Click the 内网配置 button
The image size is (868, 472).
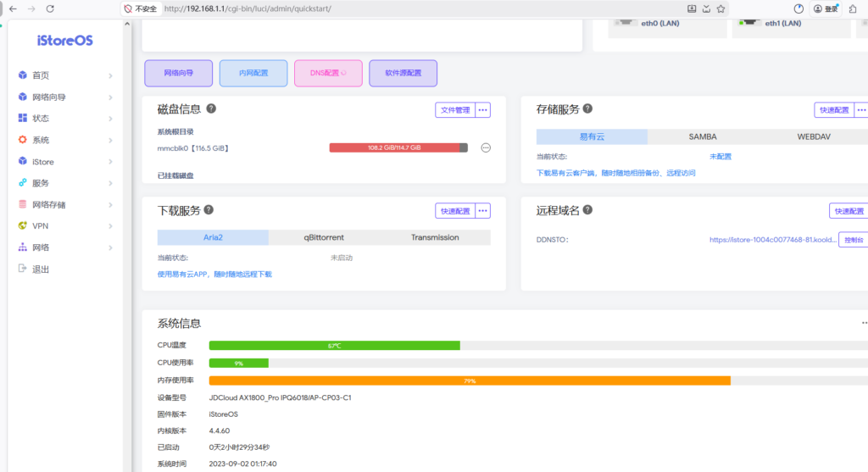point(253,73)
